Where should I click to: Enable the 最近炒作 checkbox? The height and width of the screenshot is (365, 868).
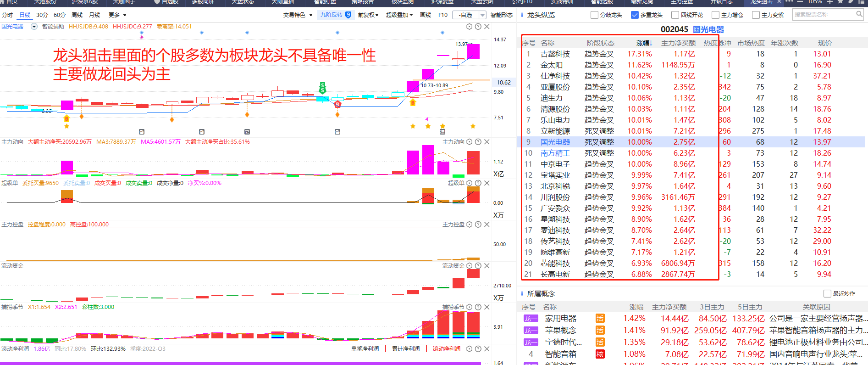click(x=827, y=294)
